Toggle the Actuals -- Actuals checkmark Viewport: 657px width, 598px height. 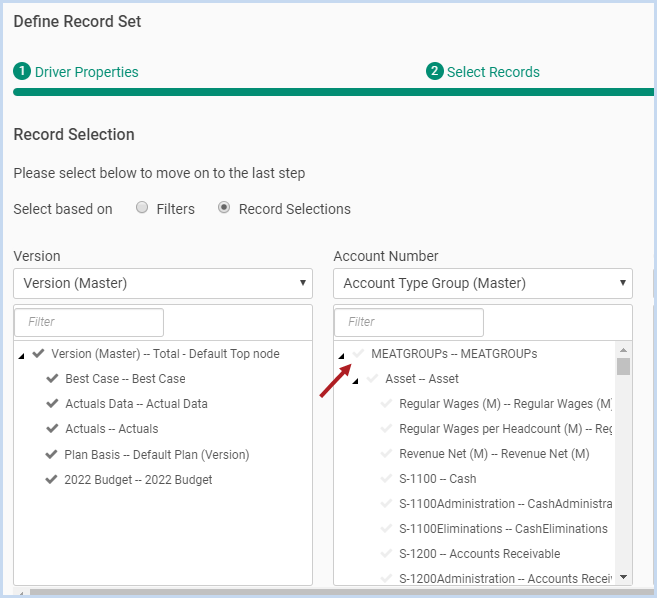click(x=52, y=428)
